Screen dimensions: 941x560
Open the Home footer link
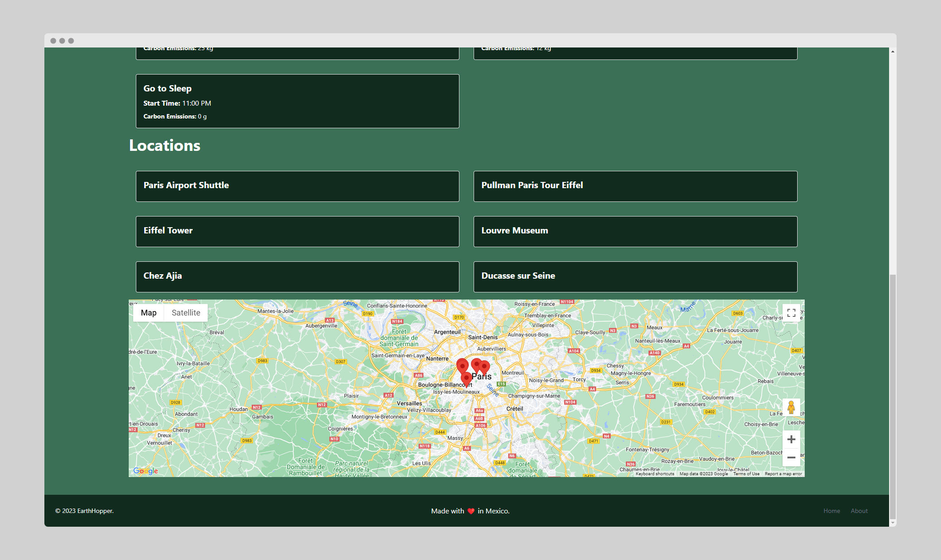(831, 511)
